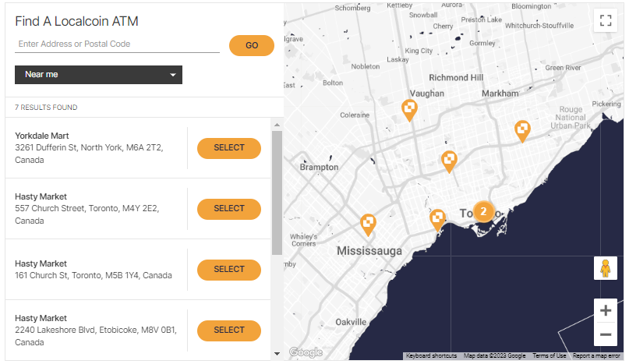Click the Brampton label on the map
This screenshot has width=629, height=364.
tap(319, 168)
